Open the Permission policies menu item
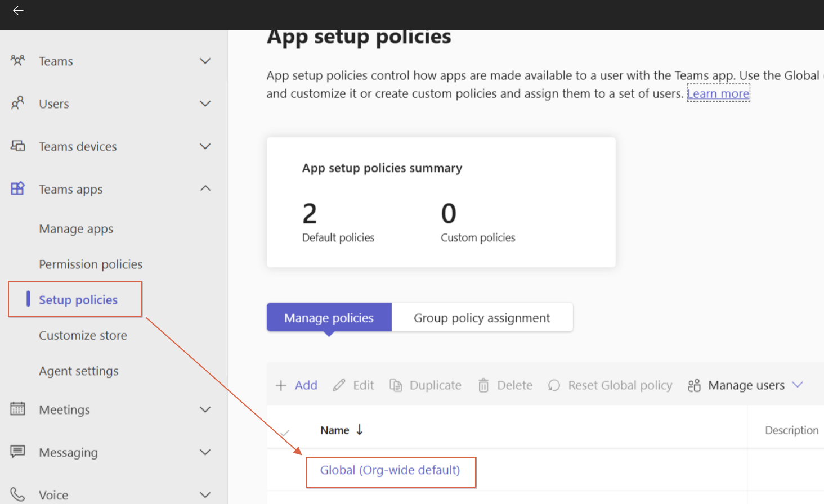Screen dimensions: 824x504 click(x=91, y=264)
